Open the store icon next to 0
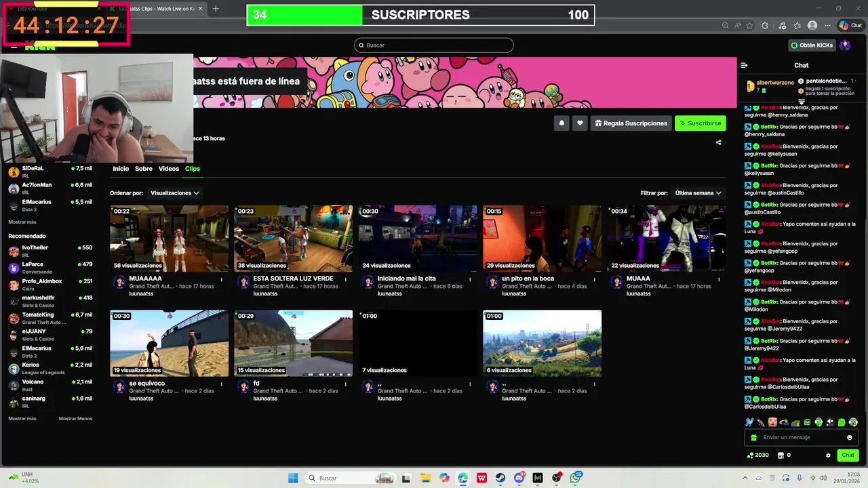This screenshot has width=868, height=488. point(781,455)
